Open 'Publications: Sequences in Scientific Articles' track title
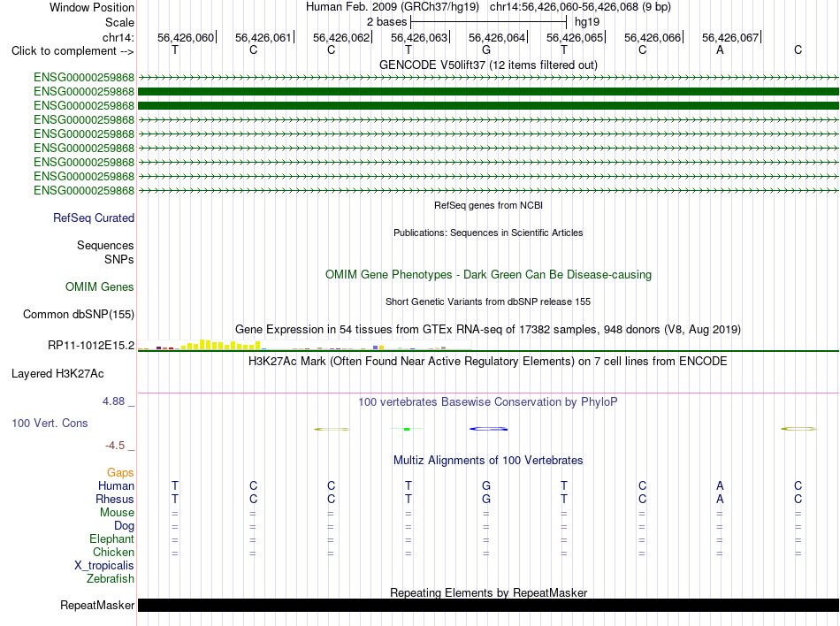 488,233
